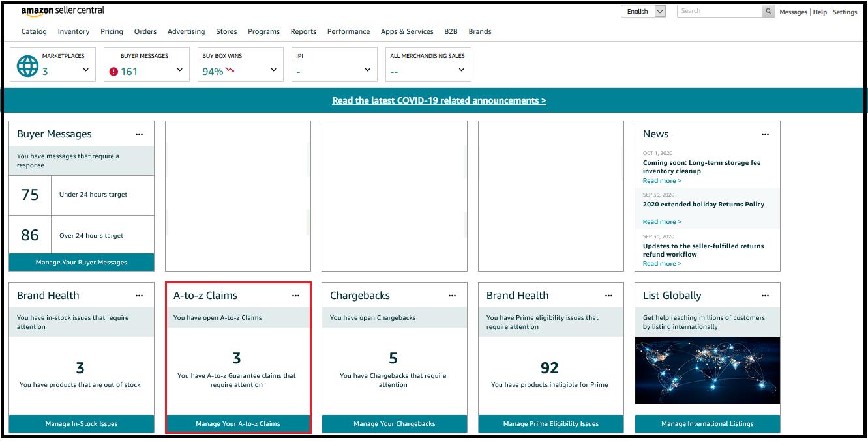
Task: Click the Amazon Seller Central logo
Action: (63, 11)
